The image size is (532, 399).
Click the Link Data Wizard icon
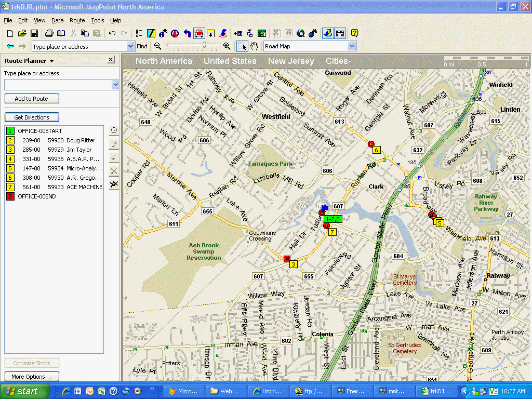tap(250, 33)
